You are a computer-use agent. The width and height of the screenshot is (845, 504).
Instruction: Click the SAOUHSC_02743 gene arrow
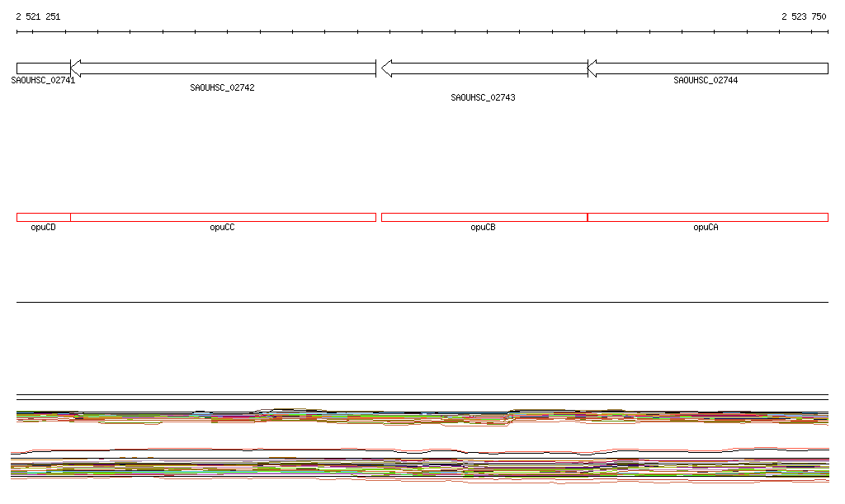pos(484,68)
